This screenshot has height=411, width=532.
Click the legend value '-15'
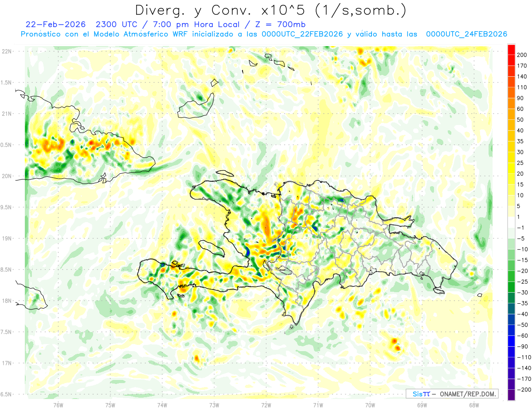point(522,260)
